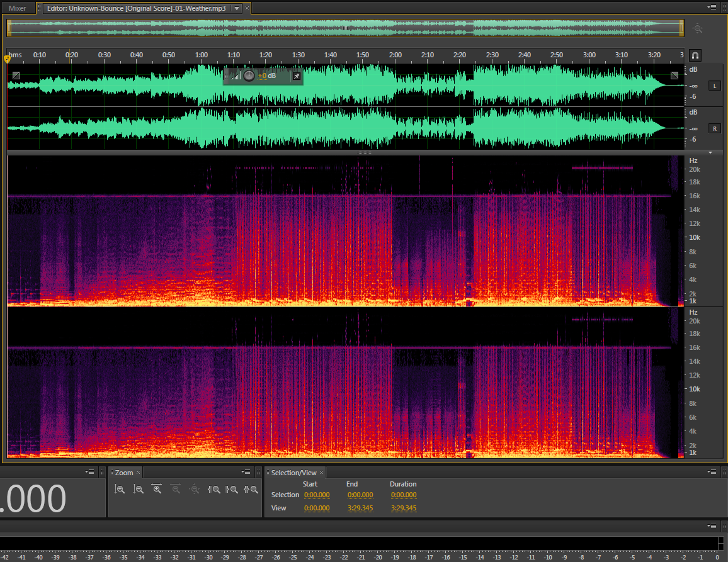Open the Zoom panel options menu
Screen dimensions: 728x562
pos(246,472)
